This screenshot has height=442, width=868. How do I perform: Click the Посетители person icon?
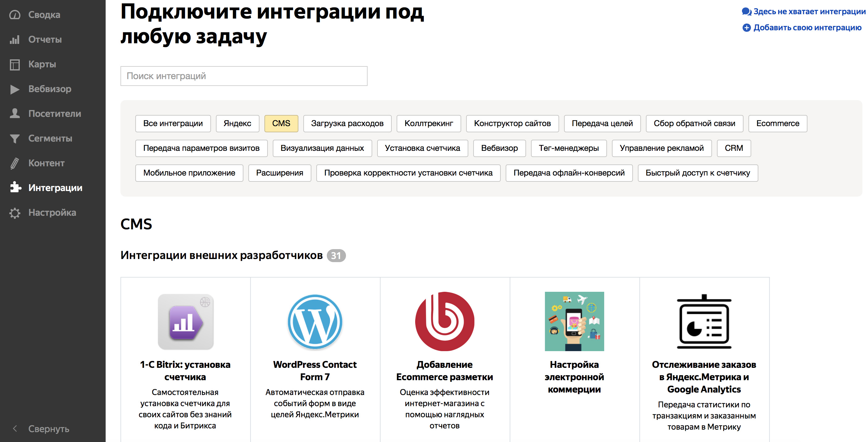coord(15,114)
